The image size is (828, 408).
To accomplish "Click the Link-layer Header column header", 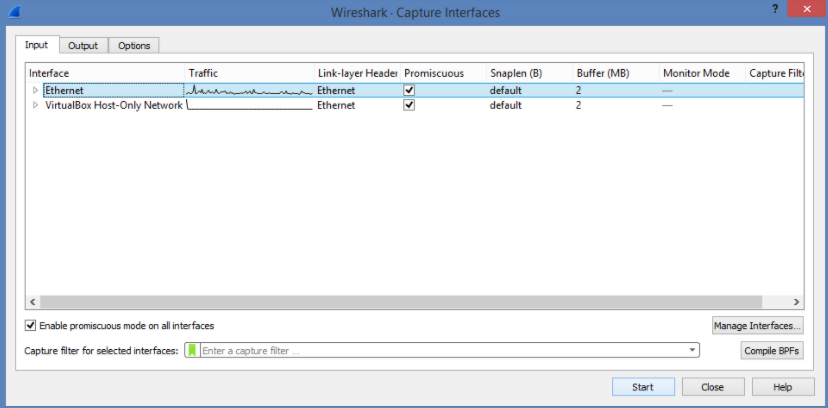I will [x=357, y=73].
